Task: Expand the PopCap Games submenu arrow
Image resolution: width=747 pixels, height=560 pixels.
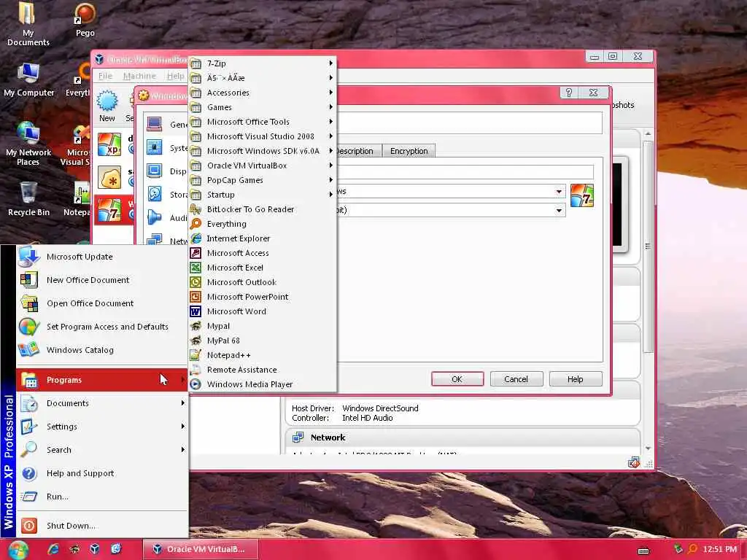Action: [x=330, y=180]
